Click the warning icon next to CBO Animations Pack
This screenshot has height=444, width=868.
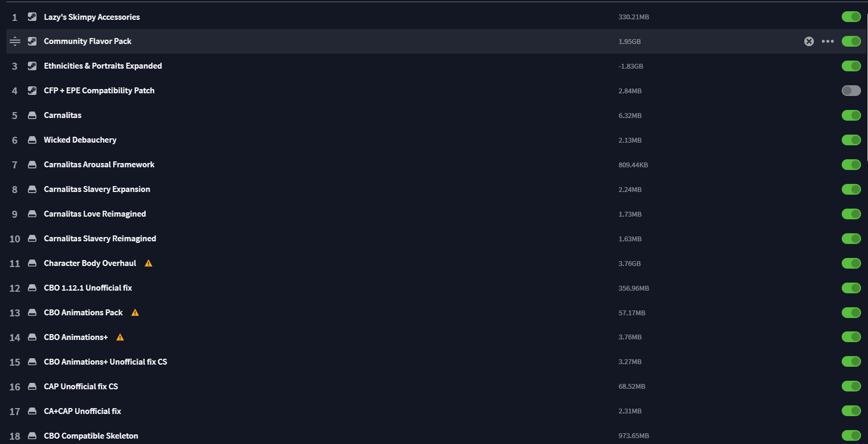pos(135,313)
